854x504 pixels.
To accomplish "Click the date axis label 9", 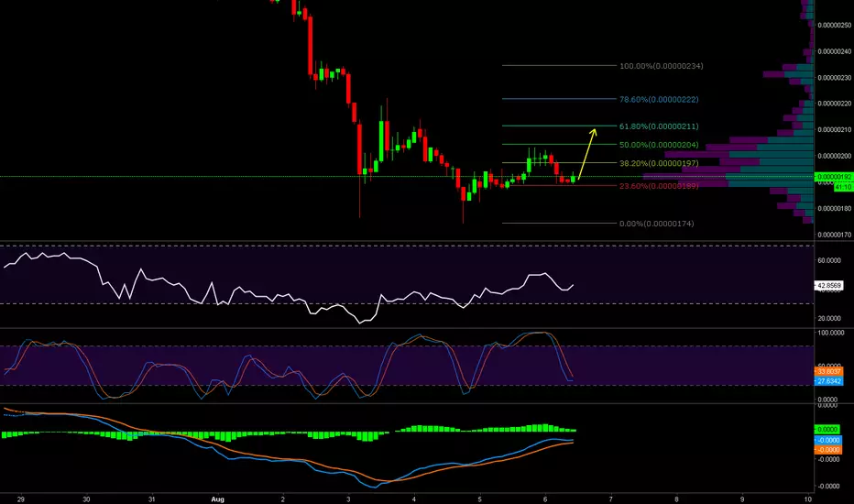I will pos(742,499).
